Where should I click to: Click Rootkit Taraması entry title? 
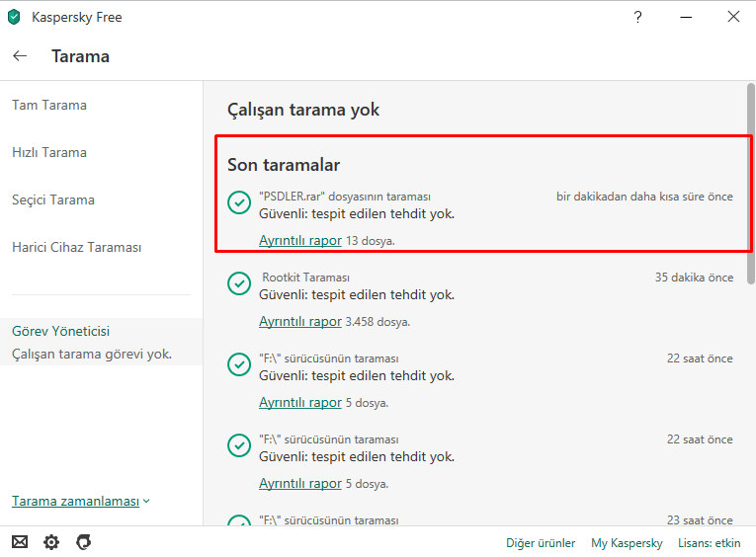[305, 278]
